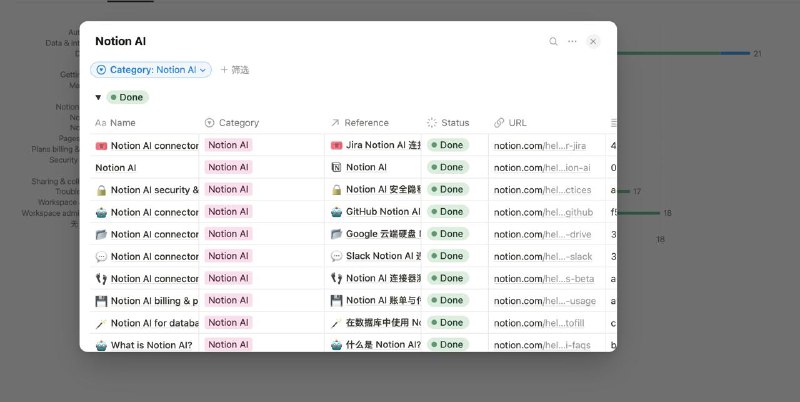The height and width of the screenshot is (402, 800).
Task: Click folder icon of Google Drive connector row
Action: 101,235
